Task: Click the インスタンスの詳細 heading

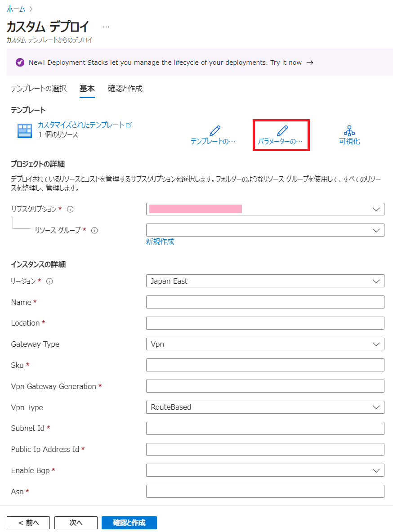Action: (x=38, y=264)
